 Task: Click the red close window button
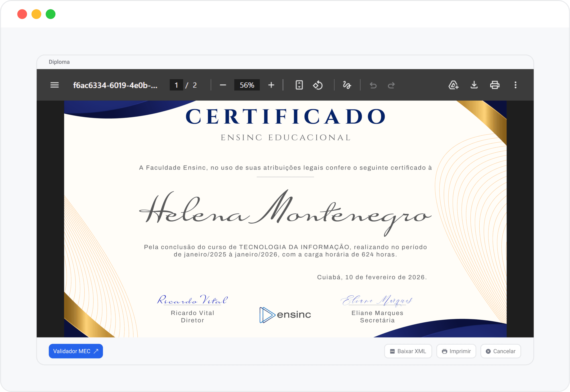pyautogui.click(x=22, y=14)
